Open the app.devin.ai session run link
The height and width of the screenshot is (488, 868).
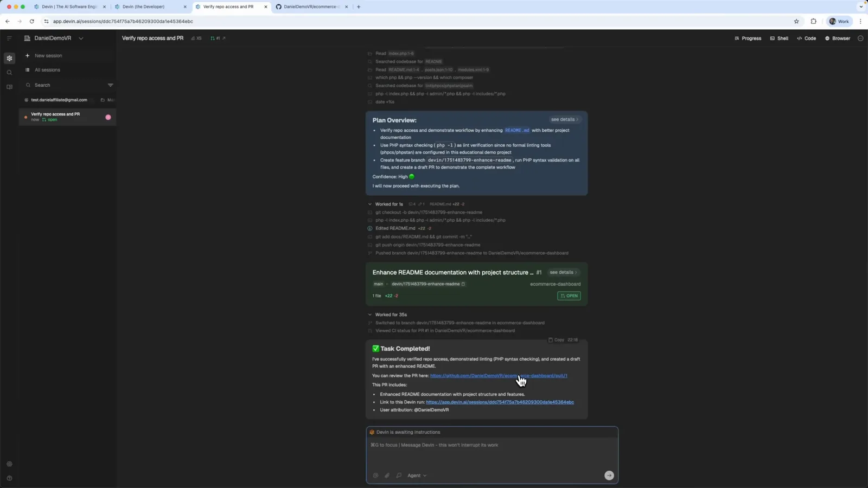click(500, 402)
